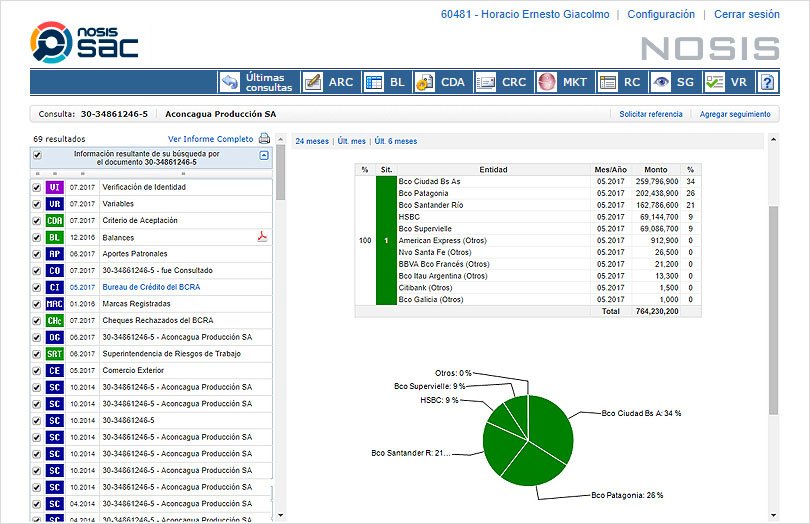Open the SG eye monitoring icon
Screen dimensions: 810x524
tap(661, 82)
